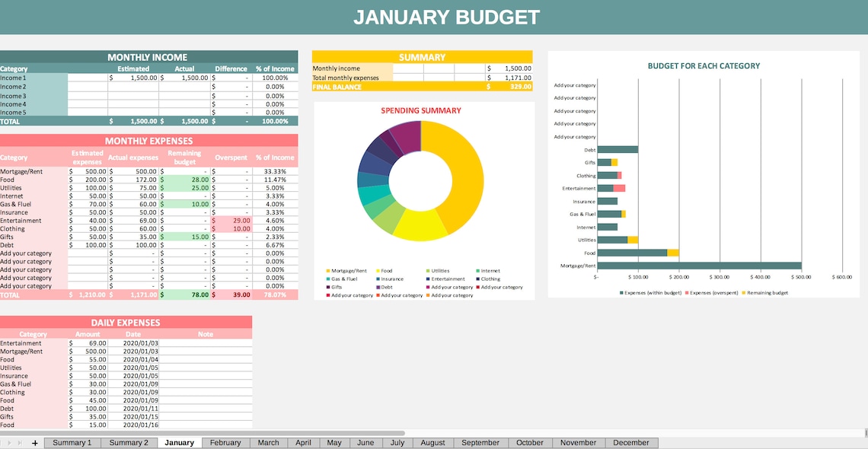Select the JANUARY BUDGET title banner

click(x=434, y=18)
